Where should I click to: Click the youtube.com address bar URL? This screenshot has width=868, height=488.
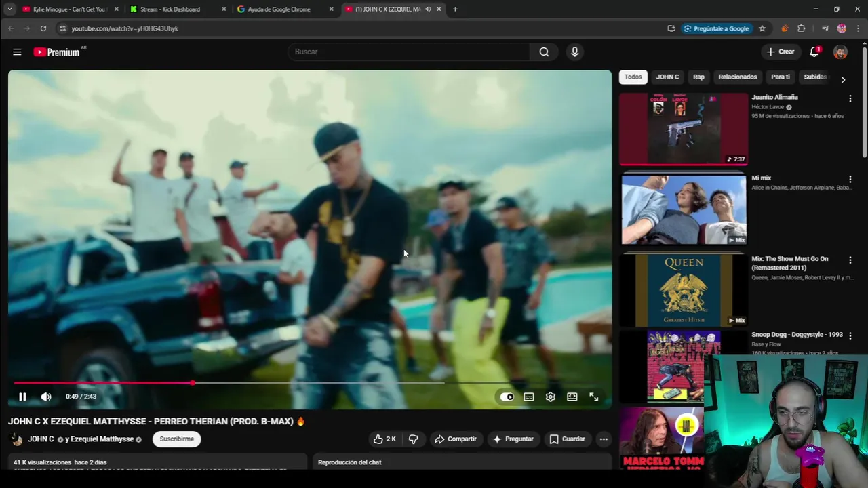[125, 28]
